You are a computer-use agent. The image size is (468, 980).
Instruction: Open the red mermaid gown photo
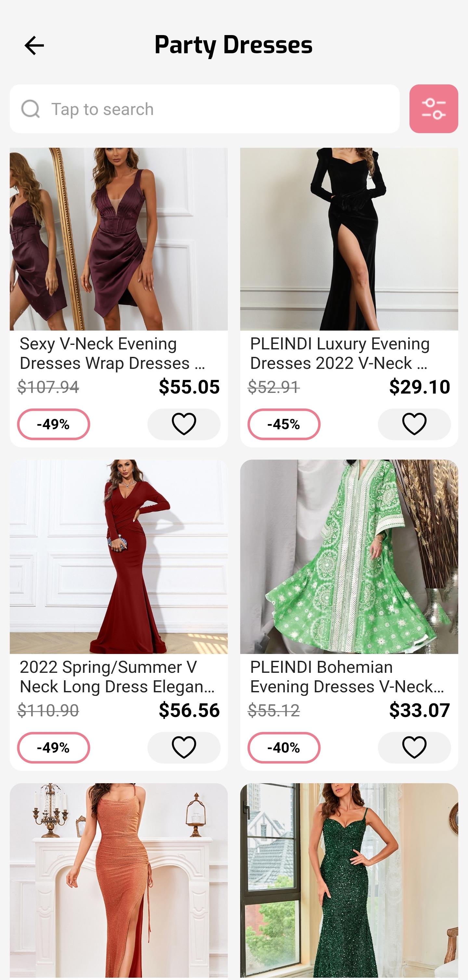[x=119, y=557]
